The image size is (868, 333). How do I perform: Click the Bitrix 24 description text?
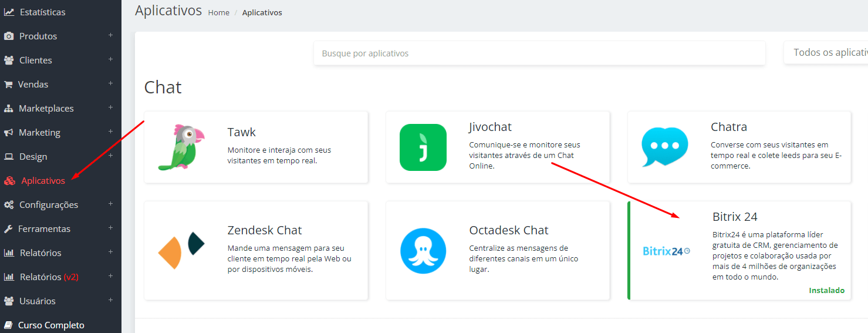[775, 255]
